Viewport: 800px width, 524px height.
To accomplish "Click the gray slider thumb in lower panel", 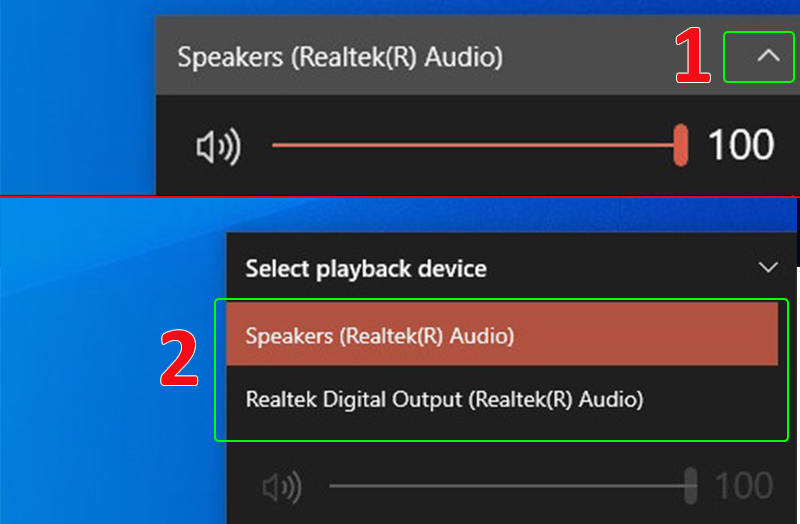I will coord(690,487).
